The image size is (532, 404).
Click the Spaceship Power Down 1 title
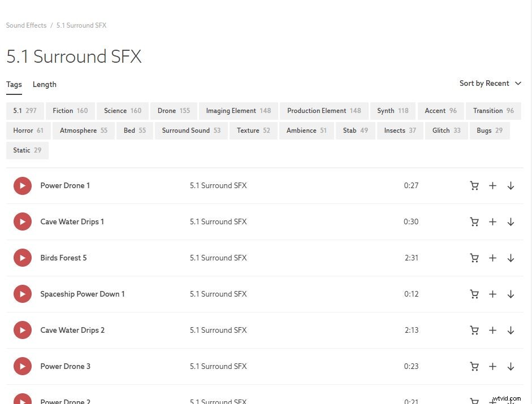coord(83,294)
